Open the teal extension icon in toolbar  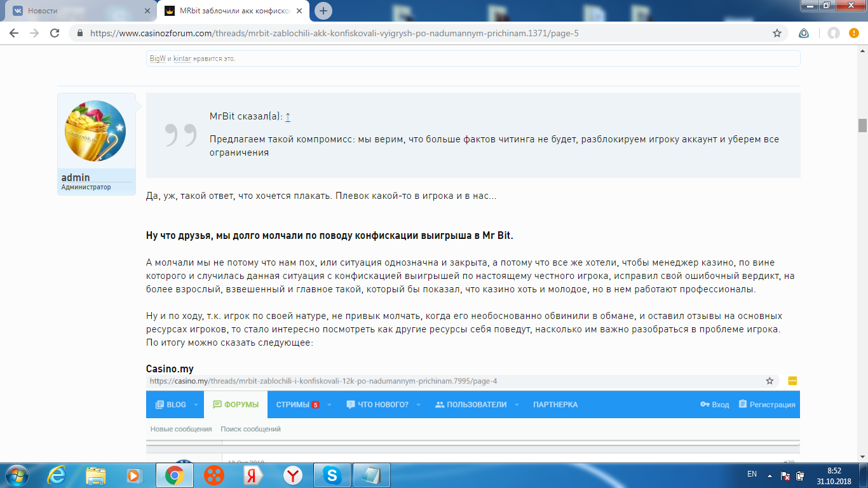(x=804, y=33)
